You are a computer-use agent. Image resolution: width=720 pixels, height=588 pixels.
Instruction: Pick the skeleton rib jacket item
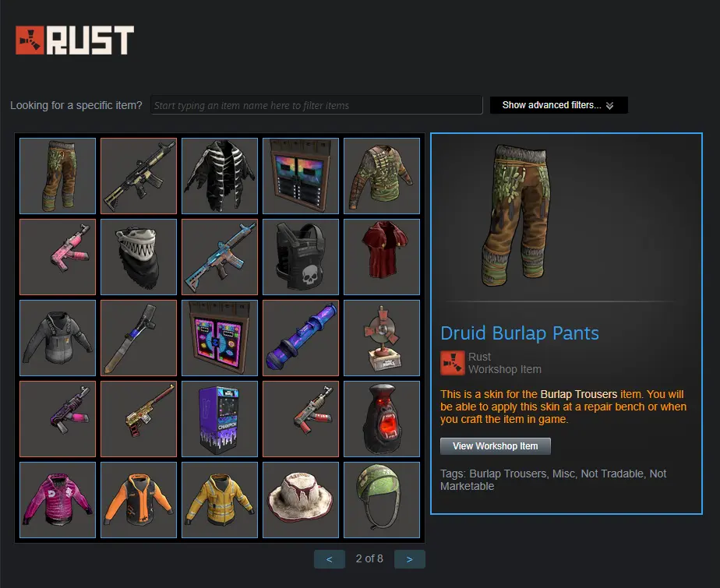coord(220,176)
